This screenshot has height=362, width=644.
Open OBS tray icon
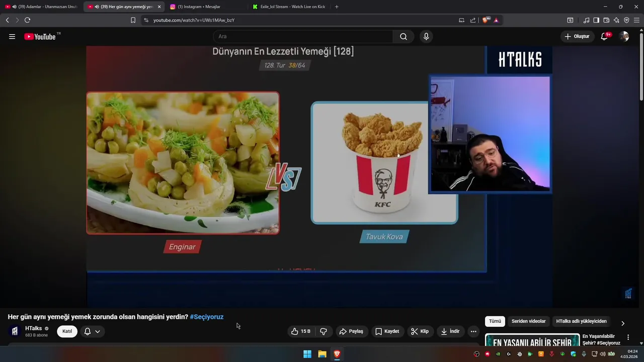click(x=476, y=354)
